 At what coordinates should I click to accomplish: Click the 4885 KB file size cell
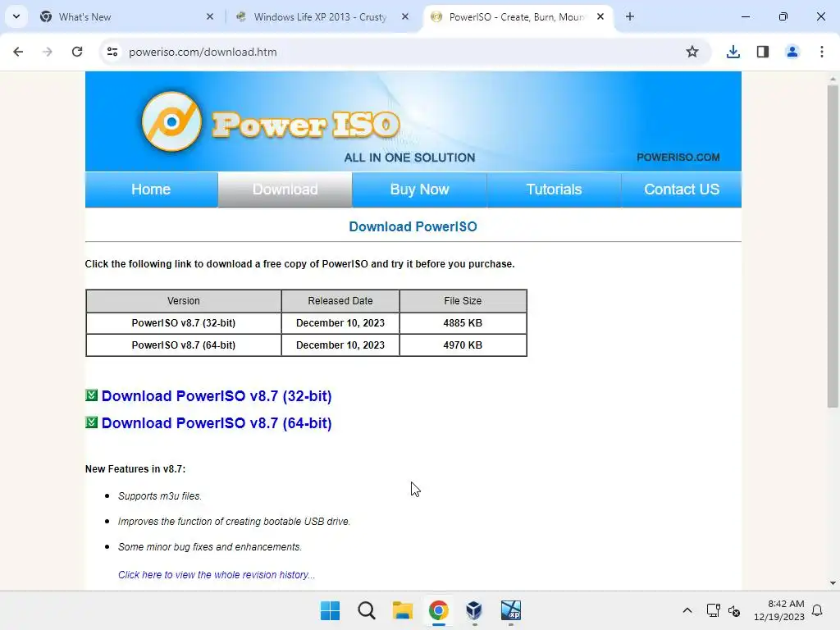click(463, 323)
